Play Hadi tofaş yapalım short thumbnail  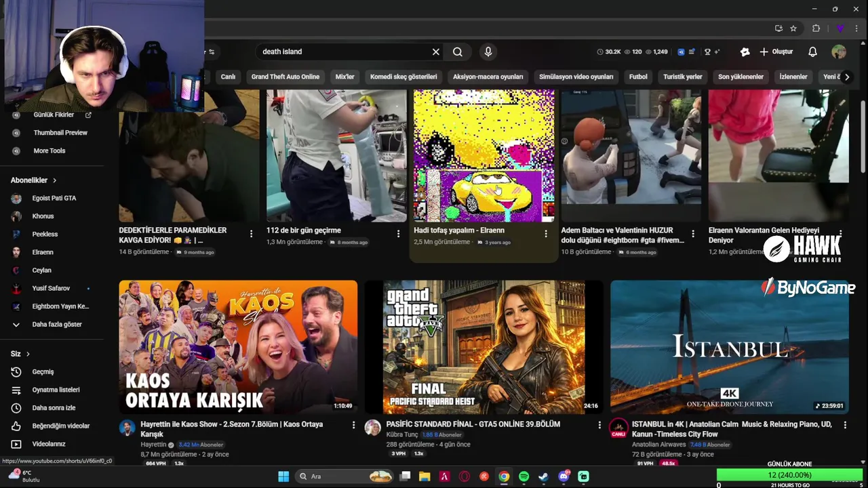point(484,155)
